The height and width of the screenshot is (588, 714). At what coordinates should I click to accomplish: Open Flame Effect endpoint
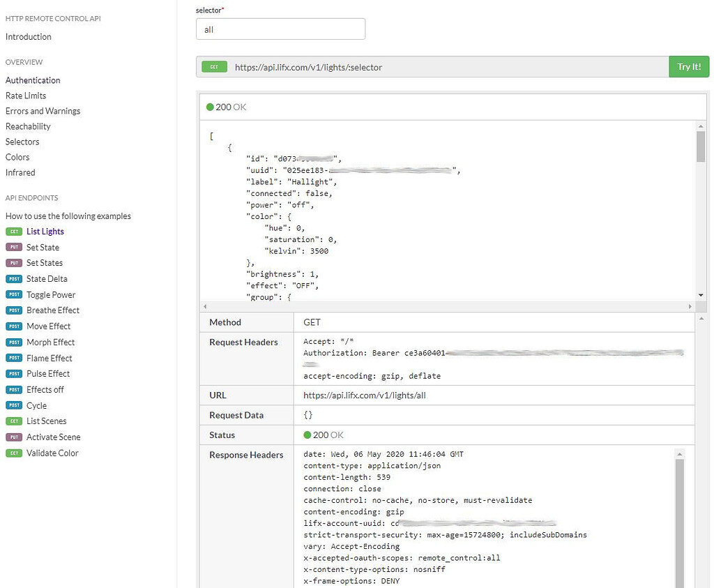point(50,358)
